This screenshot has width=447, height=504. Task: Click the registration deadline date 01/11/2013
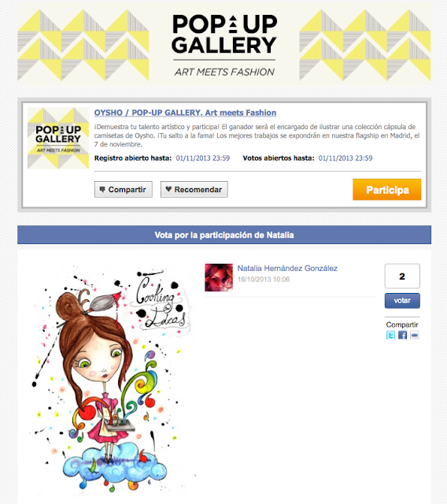click(x=203, y=158)
